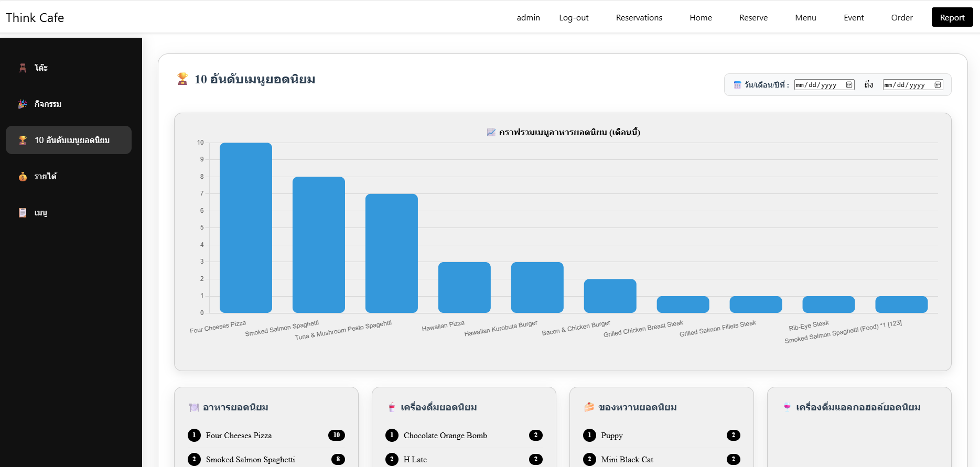Open calendar picker of start date field
Image resolution: width=980 pixels, height=467 pixels.
point(849,85)
